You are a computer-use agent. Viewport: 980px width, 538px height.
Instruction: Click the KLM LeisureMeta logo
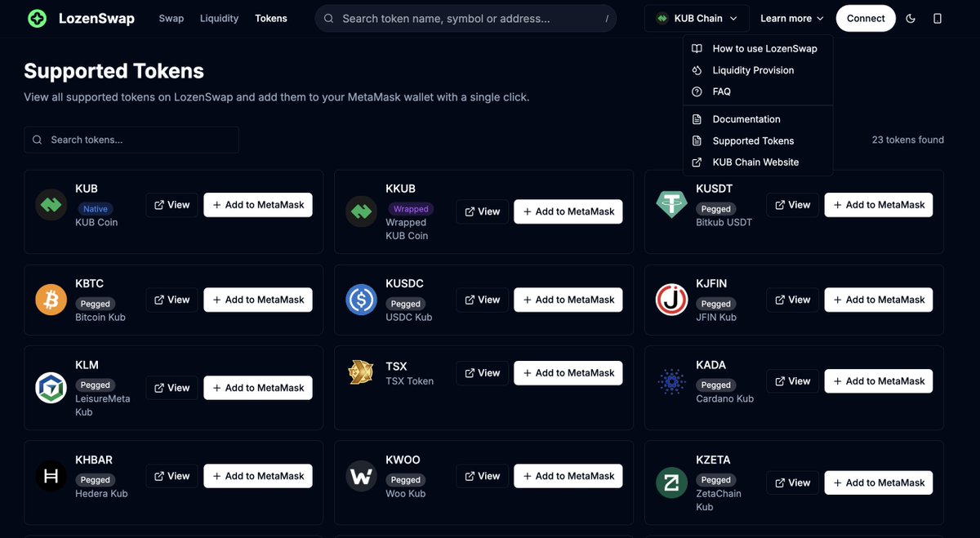click(51, 388)
